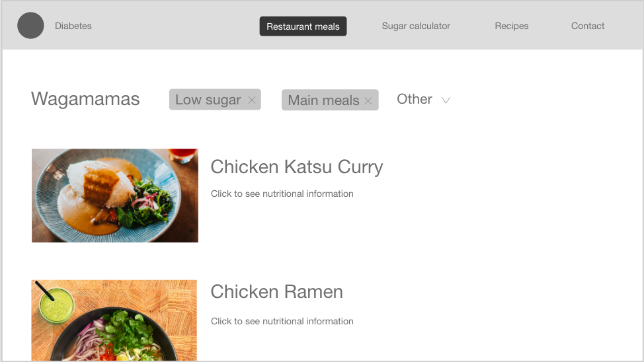Select the Chicken Ramen heading

(276, 292)
